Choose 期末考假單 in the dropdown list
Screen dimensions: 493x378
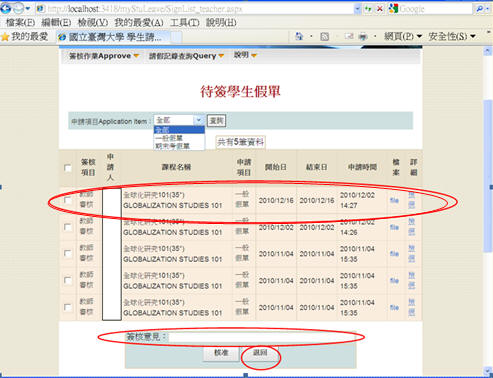(x=179, y=146)
